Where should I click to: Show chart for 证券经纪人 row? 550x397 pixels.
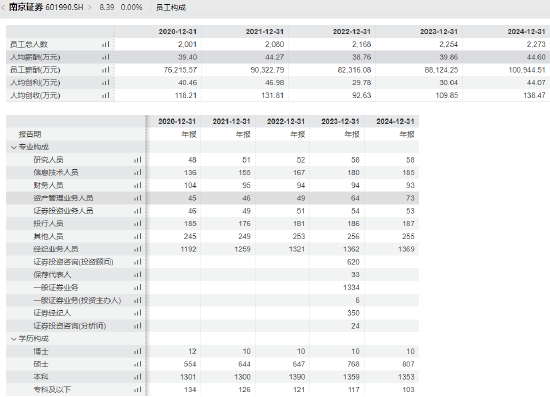click(138, 313)
